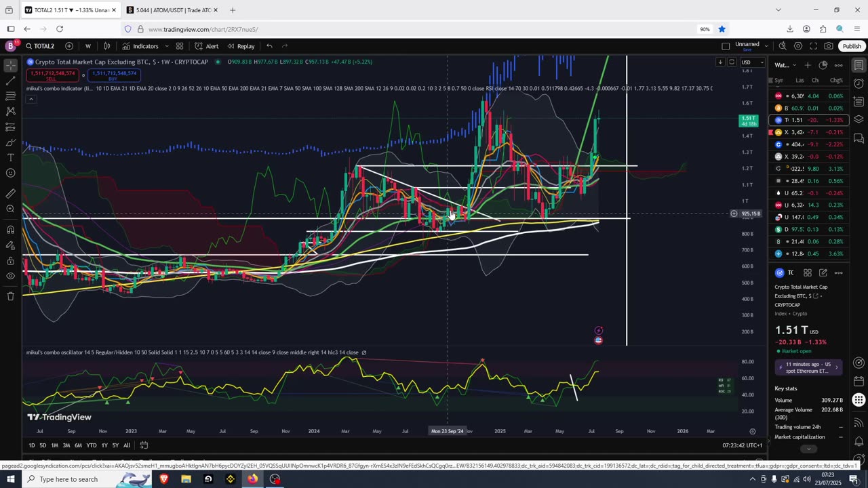Select the crosshair cursor tool
The height and width of the screenshot is (488, 868).
pyautogui.click(x=10, y=66)
